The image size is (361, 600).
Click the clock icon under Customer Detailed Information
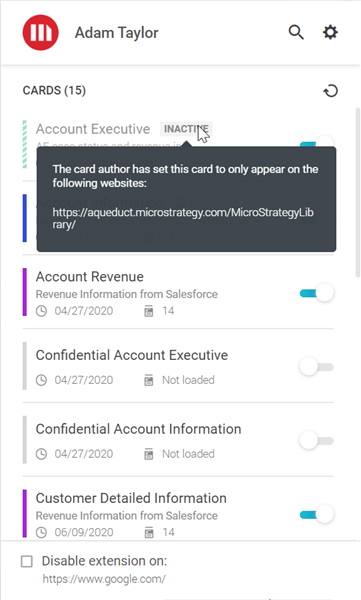(x=41, y=532)
